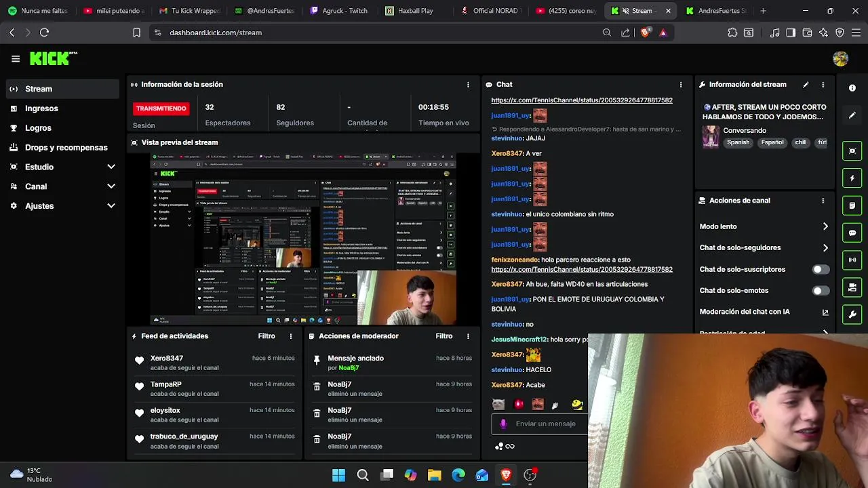Toggle Chat de solo-suscriptores switch

(821, 269)
